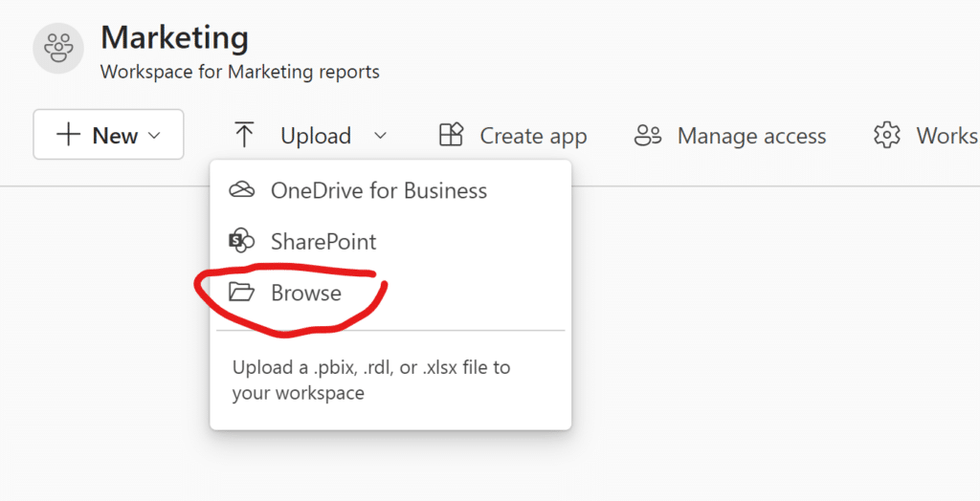Viewport: 980px width, 501px height.
Task: Collapse the Upload dropdown chevron
Action: [380, 136]
